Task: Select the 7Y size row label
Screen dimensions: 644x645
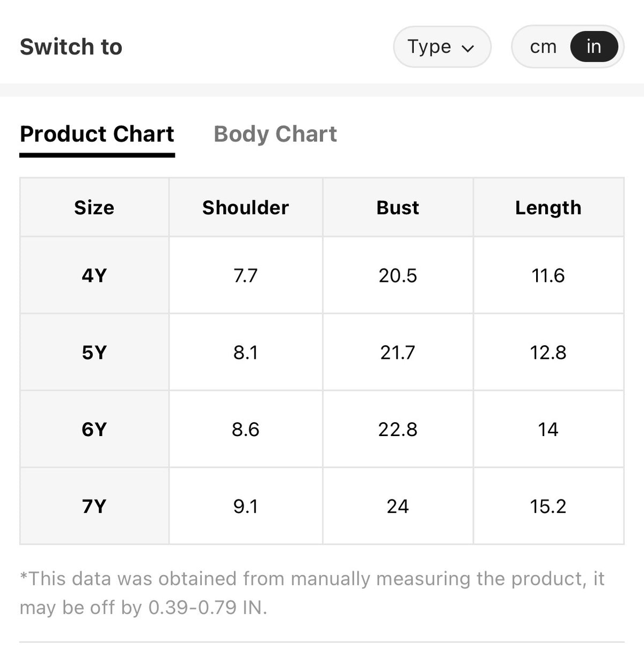Action: click(94, 506)
